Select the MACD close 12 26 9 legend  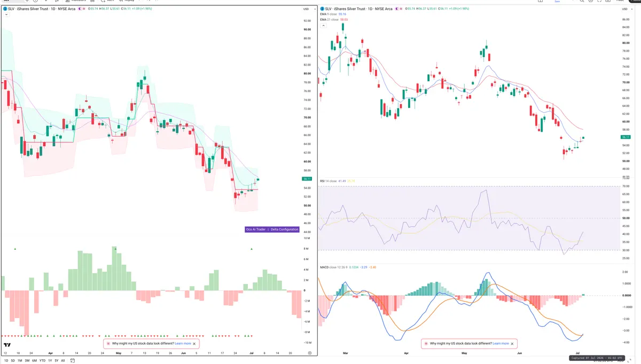pos(348,267)
